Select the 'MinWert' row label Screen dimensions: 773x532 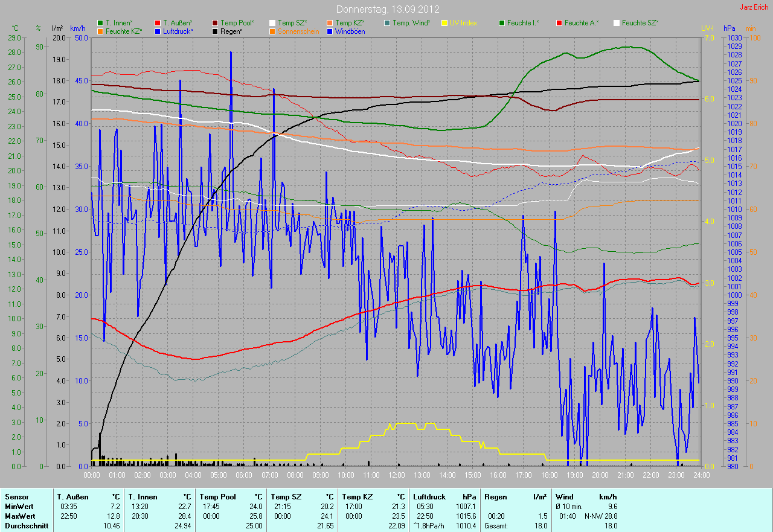[19, 507]
